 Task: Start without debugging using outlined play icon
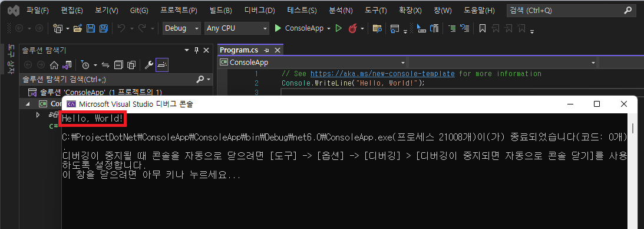(x=338, y=28)
